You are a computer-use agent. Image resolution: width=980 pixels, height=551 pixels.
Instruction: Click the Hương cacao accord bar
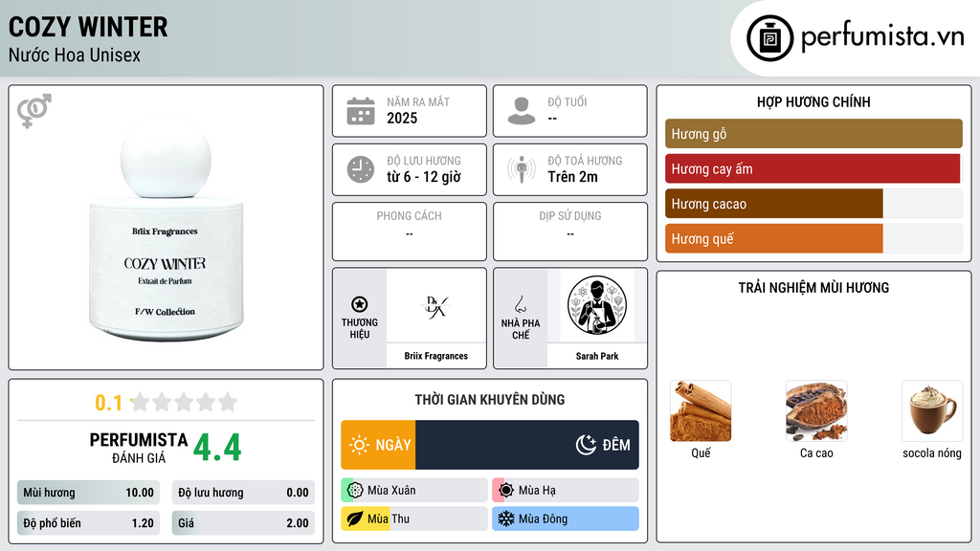click(813, 204)
